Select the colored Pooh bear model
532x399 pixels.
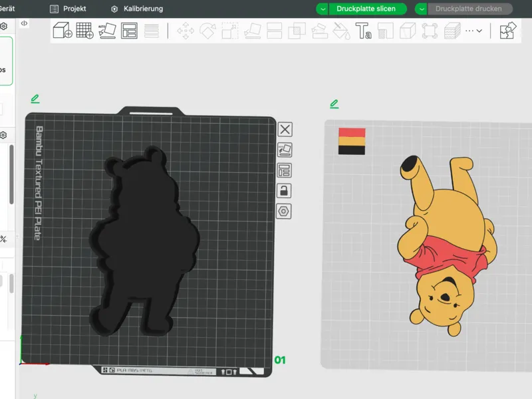(x=447, y=245)
